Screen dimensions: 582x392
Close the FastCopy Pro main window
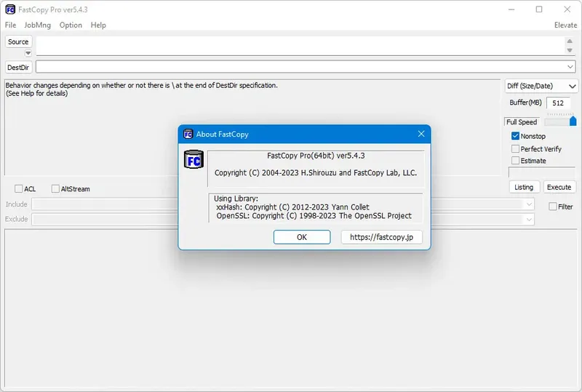click(x=567, y=9)
